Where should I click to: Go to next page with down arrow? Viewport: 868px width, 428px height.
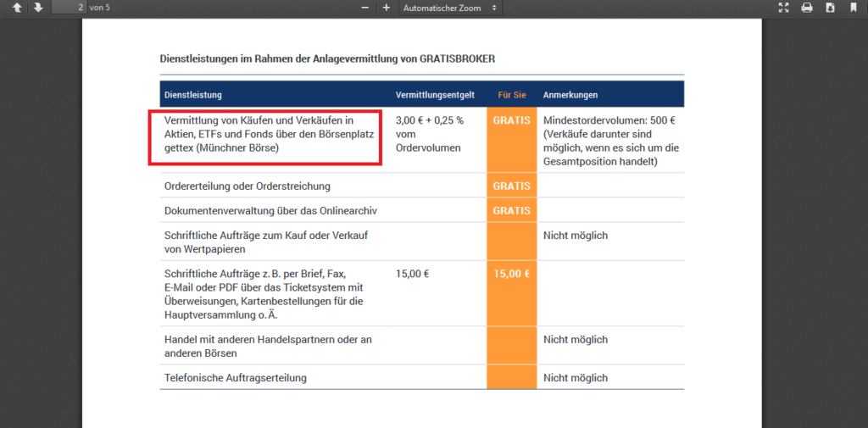click(x=37, y=8)
